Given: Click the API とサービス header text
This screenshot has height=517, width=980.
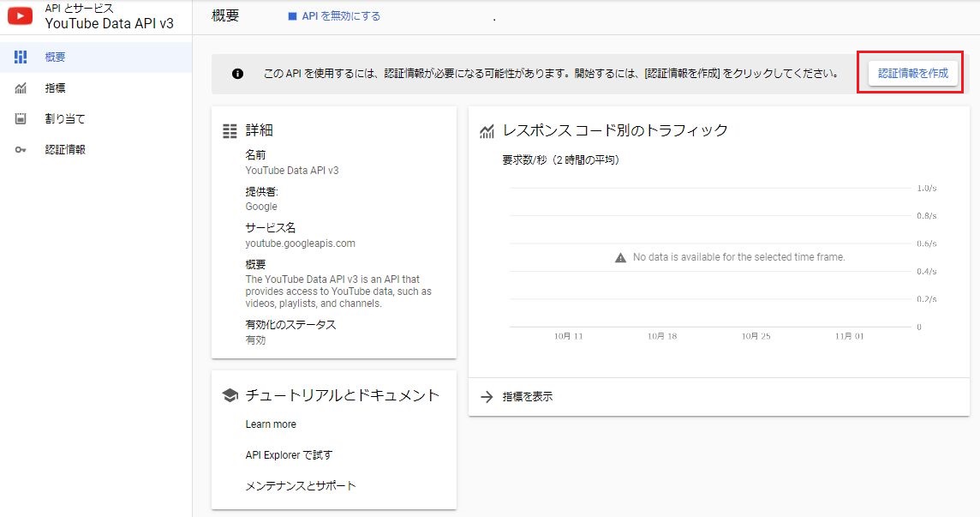Looking at the screenshot, I should [80, 8].
